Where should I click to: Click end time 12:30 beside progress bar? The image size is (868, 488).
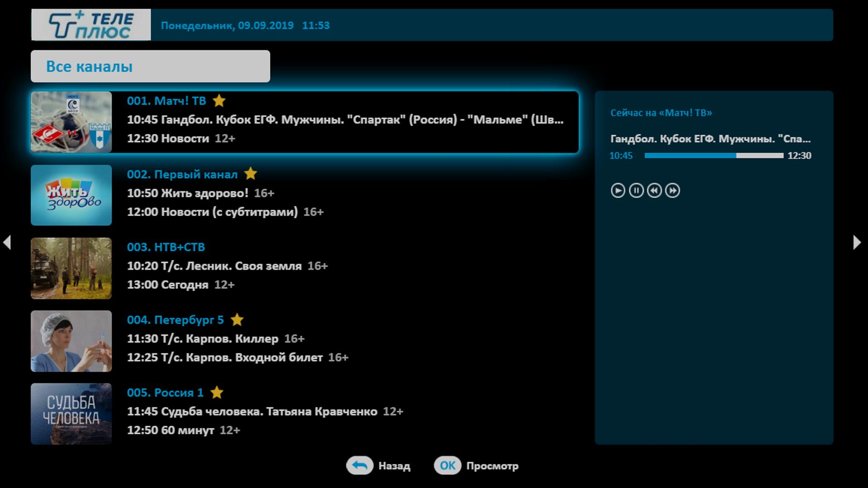[799, 156]
